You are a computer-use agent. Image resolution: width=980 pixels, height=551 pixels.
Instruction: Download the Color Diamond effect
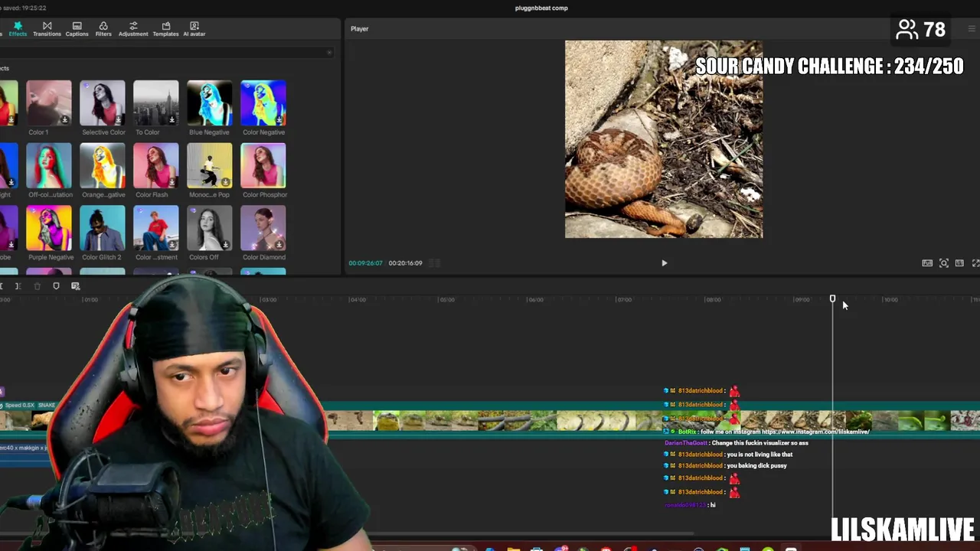(279, 245)
